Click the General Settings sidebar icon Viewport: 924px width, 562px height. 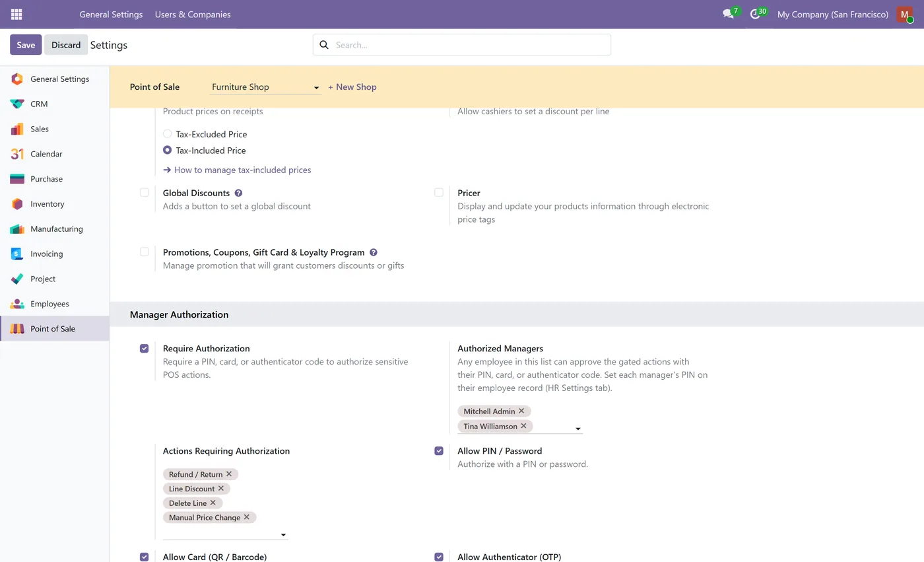point(17,79)
